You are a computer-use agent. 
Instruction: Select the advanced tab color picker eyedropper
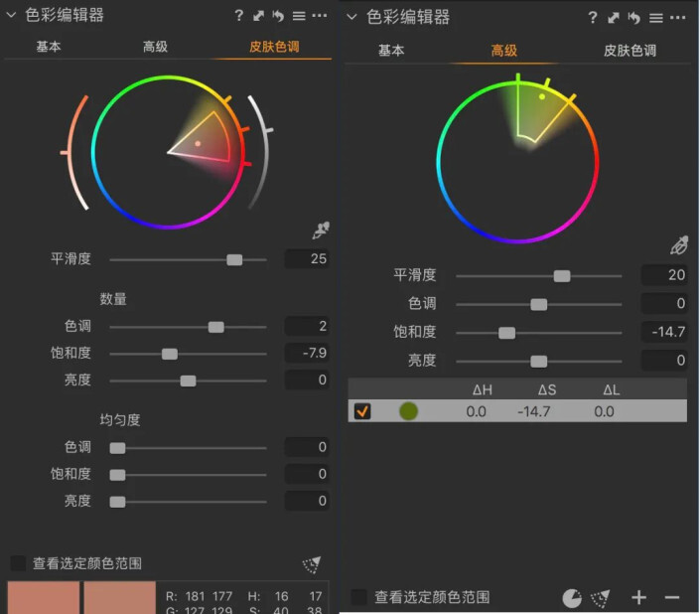tap(679, 245)
